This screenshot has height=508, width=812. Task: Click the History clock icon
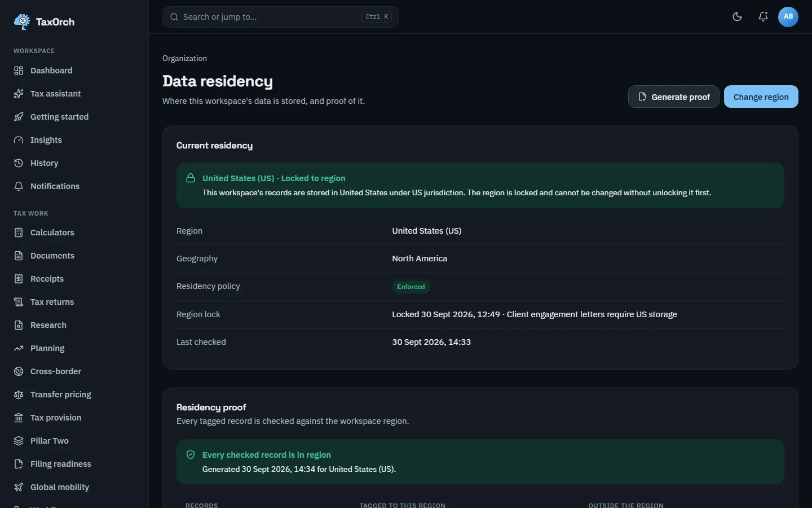tap(19, 163)
